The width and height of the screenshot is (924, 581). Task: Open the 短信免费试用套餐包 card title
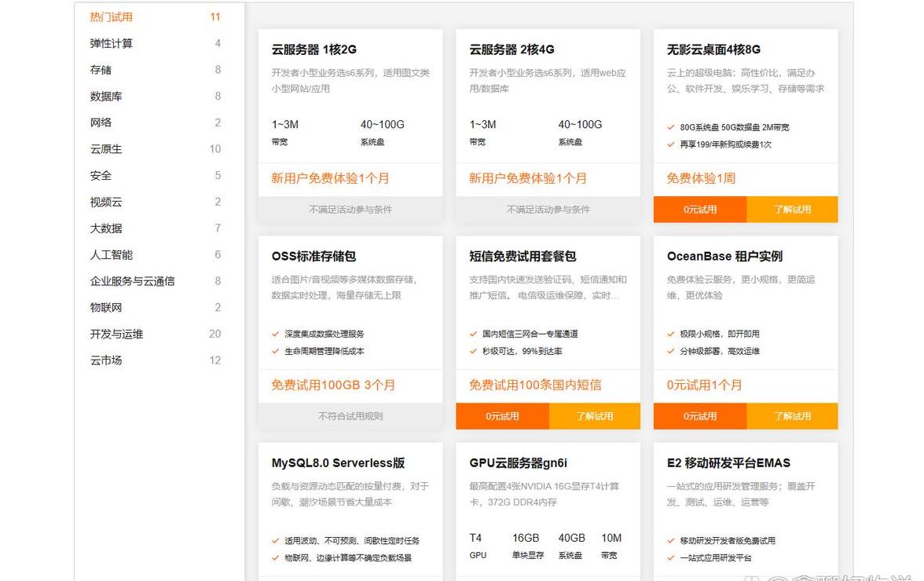click(x=522, y=256)
